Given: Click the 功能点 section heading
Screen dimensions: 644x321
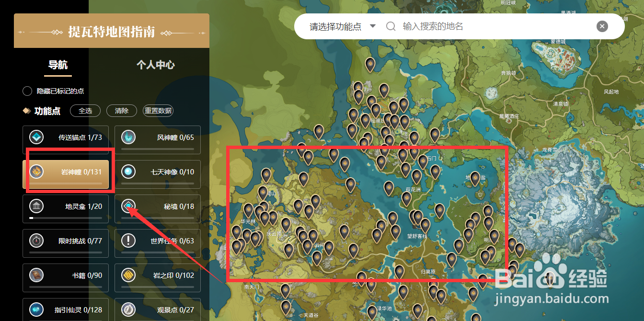Looking at the screenshot, I should point(47,111).
